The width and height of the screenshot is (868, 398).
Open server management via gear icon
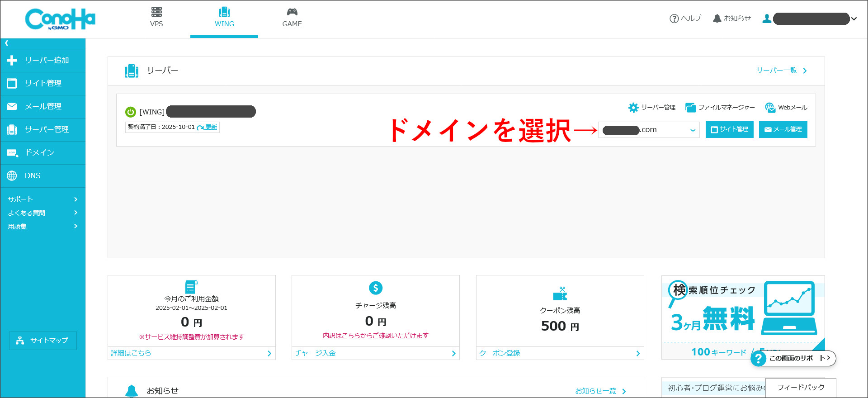(633, 108)
